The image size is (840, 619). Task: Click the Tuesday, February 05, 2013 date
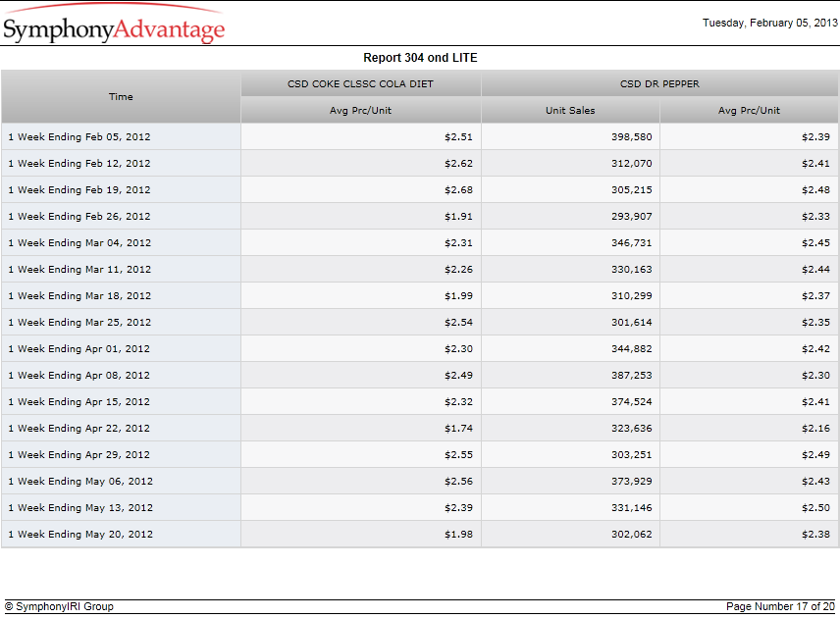769,23
